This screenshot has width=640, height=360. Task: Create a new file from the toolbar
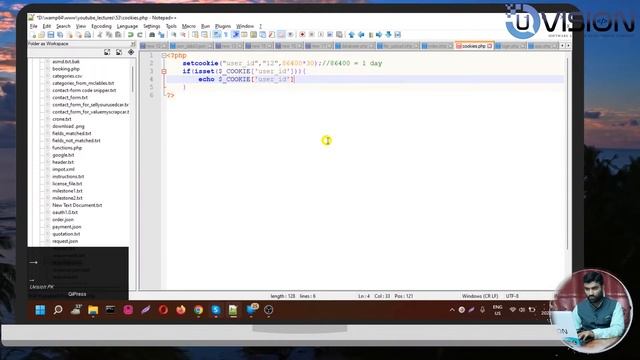tap(33, 35)
